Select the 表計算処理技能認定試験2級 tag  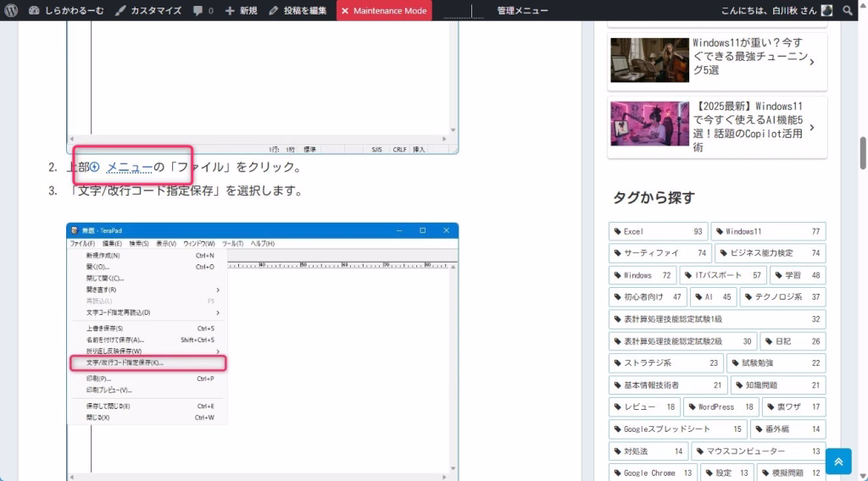coord(683,341)
